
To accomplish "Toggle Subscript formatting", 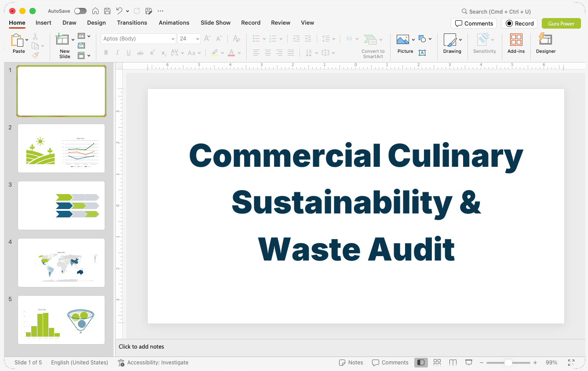I will (x=164, y=53).
